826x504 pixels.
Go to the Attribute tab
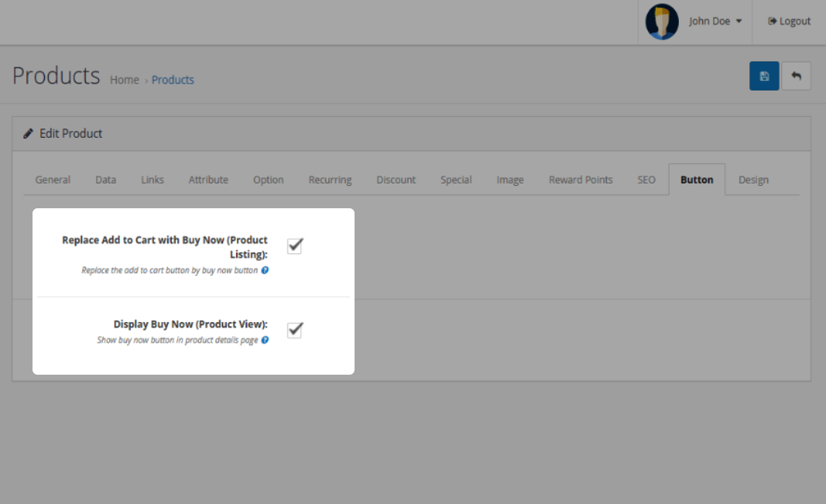(x=208, y=180)
